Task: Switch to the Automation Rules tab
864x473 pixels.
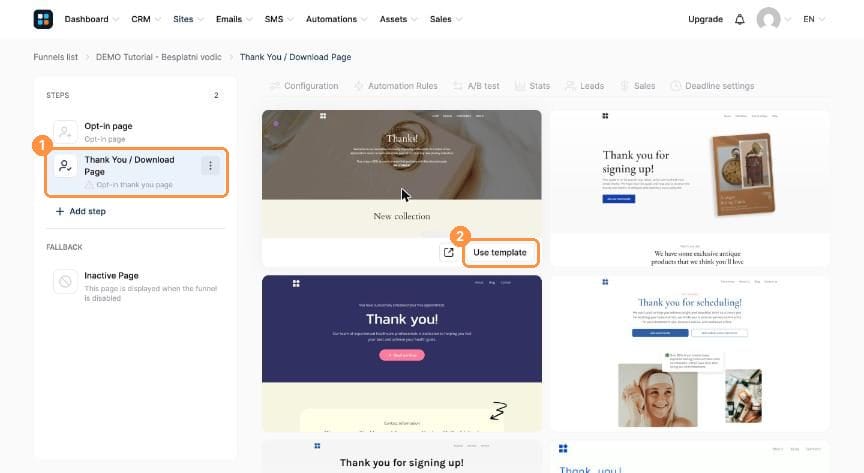Action: [x=396, y=86]
